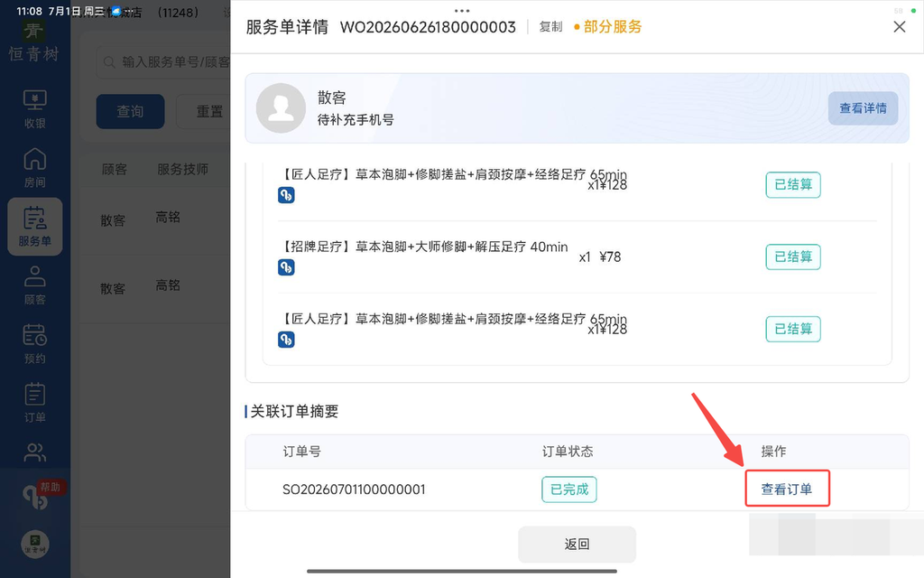Click the 恒青树 logo at top of sidebar
Viewport: 924px width, 578px height.
coord(34,42)
